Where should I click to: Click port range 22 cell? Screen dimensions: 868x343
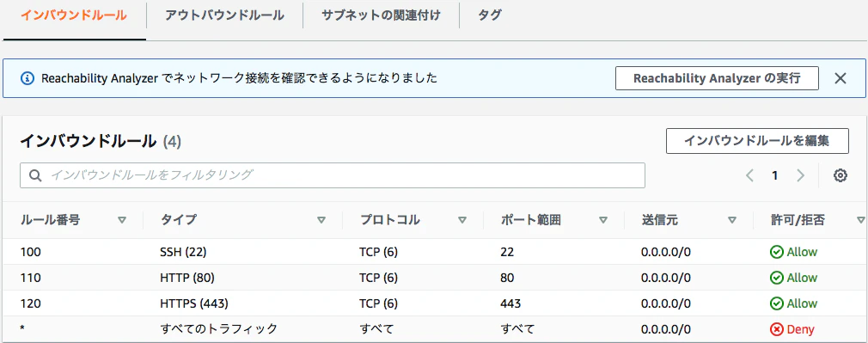pos(508,252)
